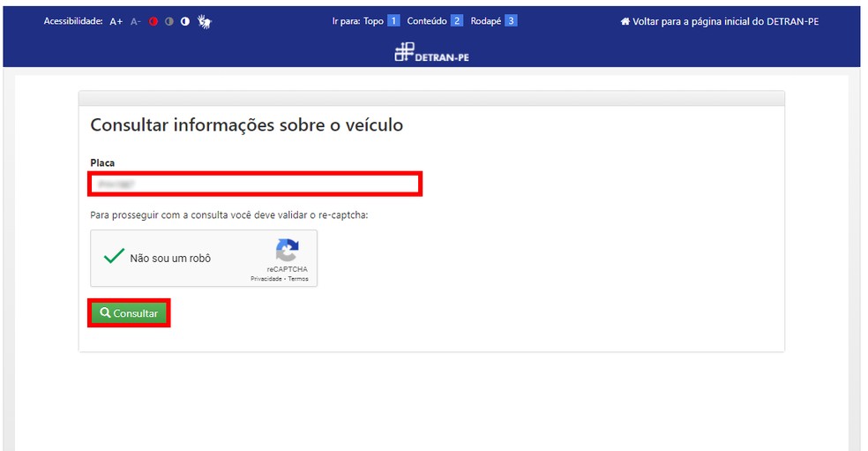The height and width of the screenshot is (451, 868).
Task: Open the sign language hands accessibility icon
Action: [205, 21]
